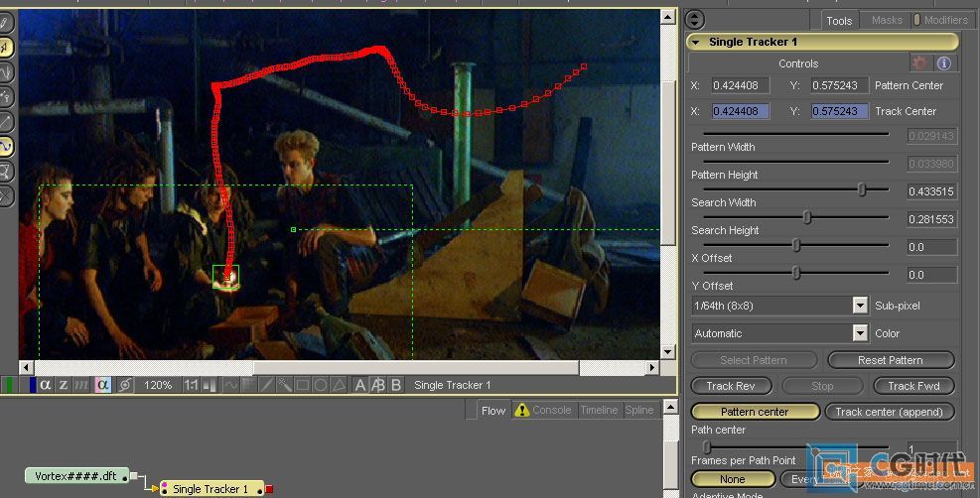Toggle the A/B split view
980x498 pixels.
tap(377, 385)
